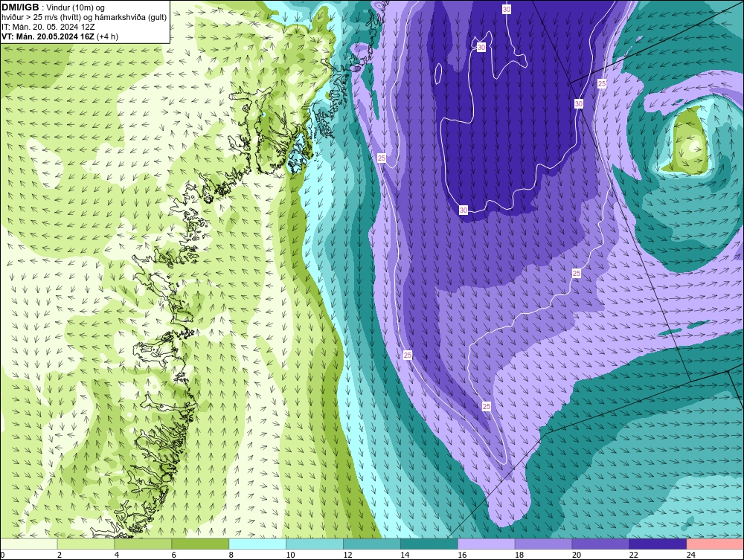Click the 'VT: Mán. 20.05.2024 16Z (+4 h)' line
Image resolution: width=744 pixels, height=560 pixels.
click(60, 36)
